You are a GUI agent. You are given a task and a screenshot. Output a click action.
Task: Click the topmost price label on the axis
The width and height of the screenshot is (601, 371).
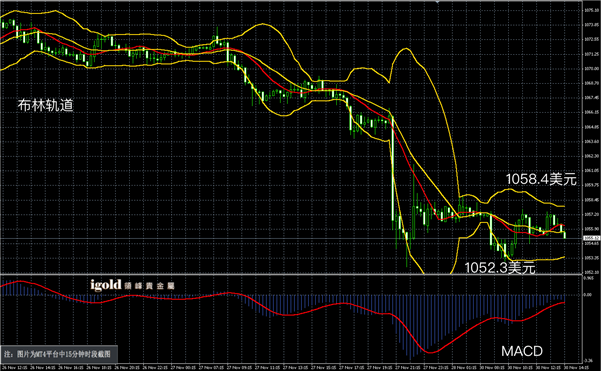tap(591, 10)
